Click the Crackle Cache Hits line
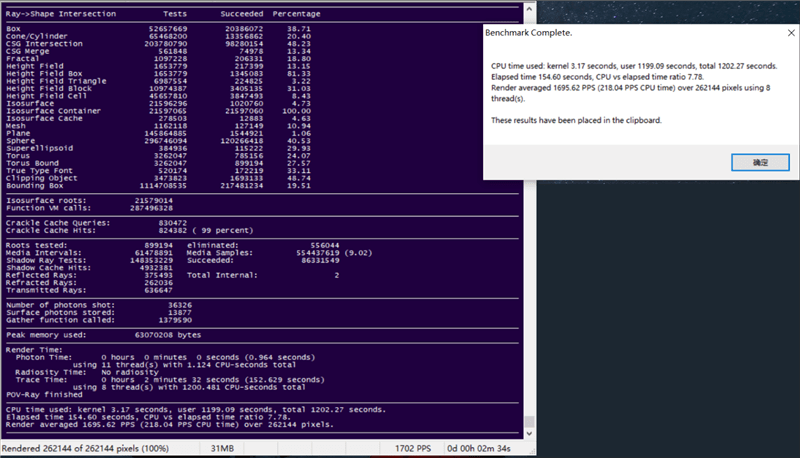Image resolution: width=800 pixels, height=458 pixels. click(130, 231)
